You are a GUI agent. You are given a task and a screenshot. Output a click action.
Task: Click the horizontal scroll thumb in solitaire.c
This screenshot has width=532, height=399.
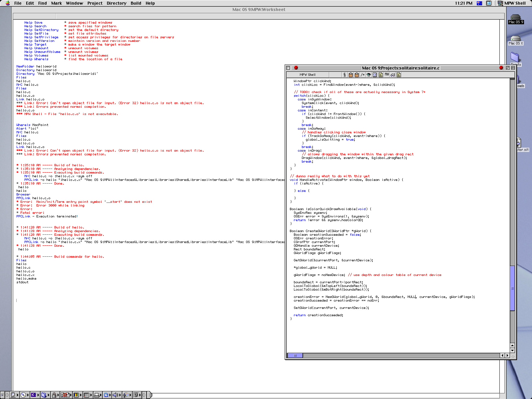click(x=295, y=355)
